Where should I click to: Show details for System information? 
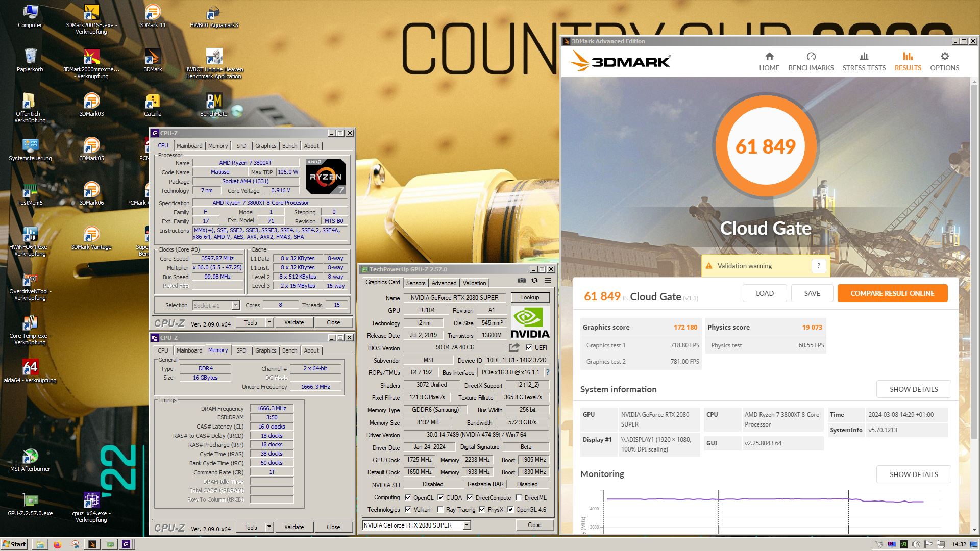click(913, 389)
